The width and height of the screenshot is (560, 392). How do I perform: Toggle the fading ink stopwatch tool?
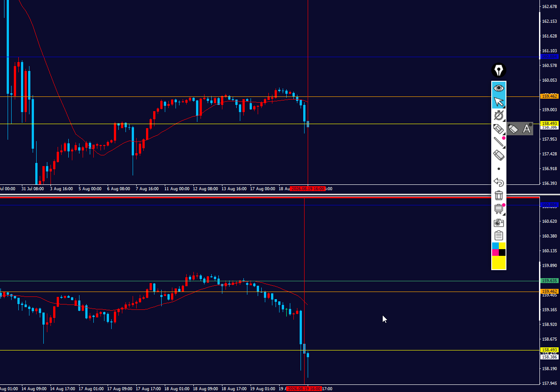(498, 115)
